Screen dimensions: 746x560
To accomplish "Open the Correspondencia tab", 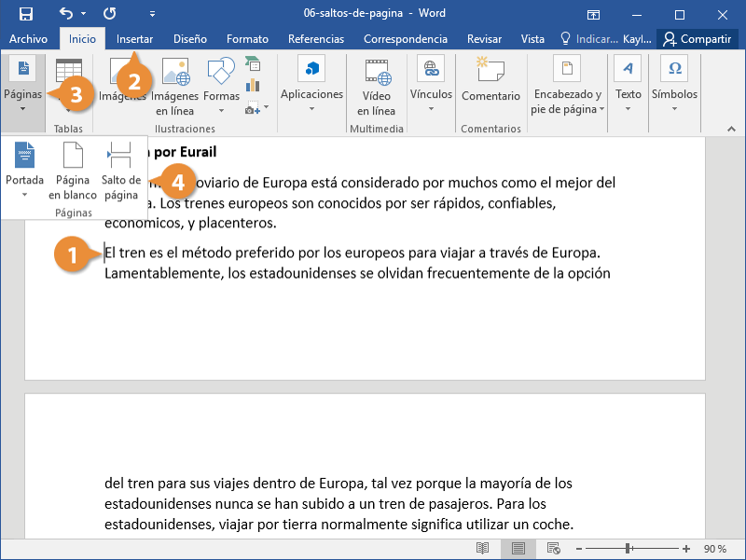I will coord(406,39).
